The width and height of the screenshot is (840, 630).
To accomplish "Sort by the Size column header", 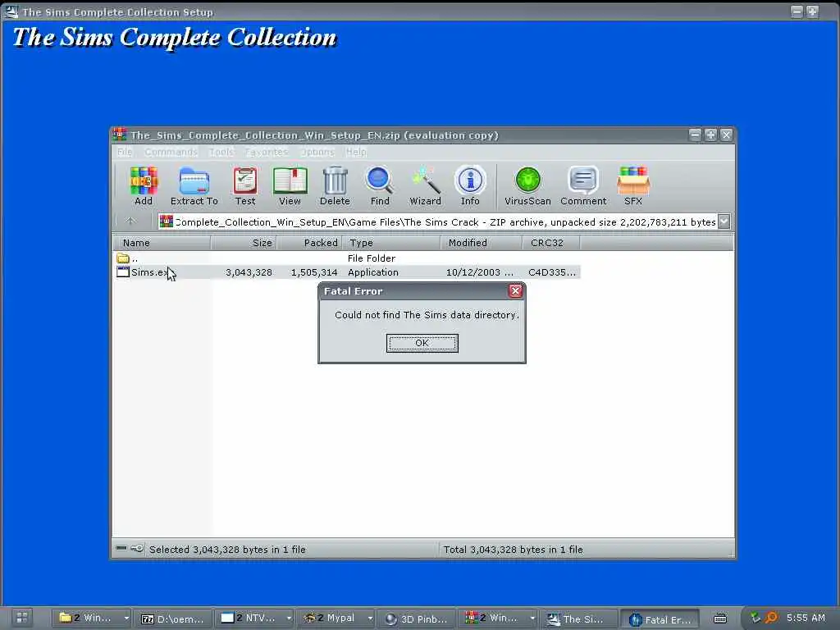I will [x=243, y=243].
